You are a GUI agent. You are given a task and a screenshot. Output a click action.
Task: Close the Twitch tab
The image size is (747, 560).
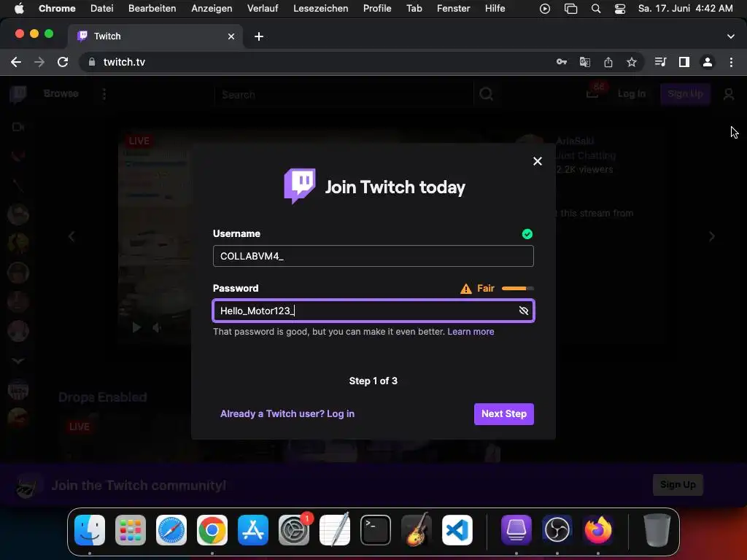point(231,36)
